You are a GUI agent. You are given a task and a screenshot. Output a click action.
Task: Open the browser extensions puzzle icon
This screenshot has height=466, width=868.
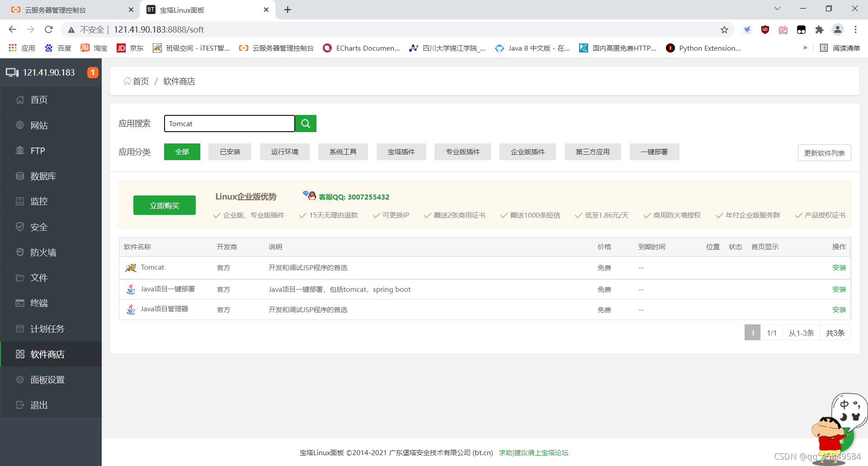[x=819, y=30]
